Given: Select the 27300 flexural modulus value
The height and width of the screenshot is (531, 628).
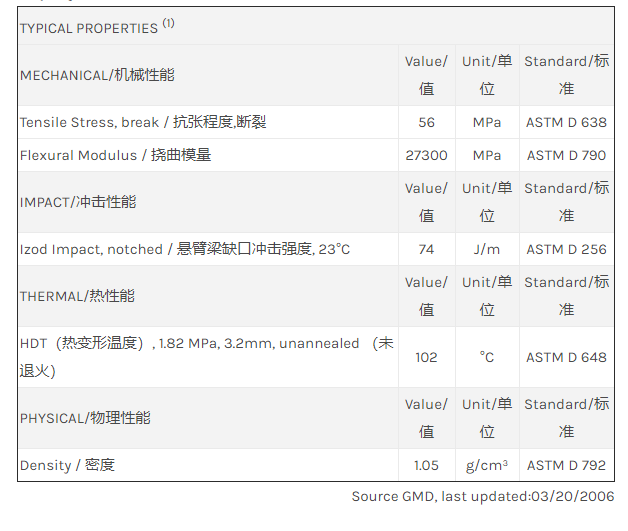Looking at the screenshot, I should (427, 155).
